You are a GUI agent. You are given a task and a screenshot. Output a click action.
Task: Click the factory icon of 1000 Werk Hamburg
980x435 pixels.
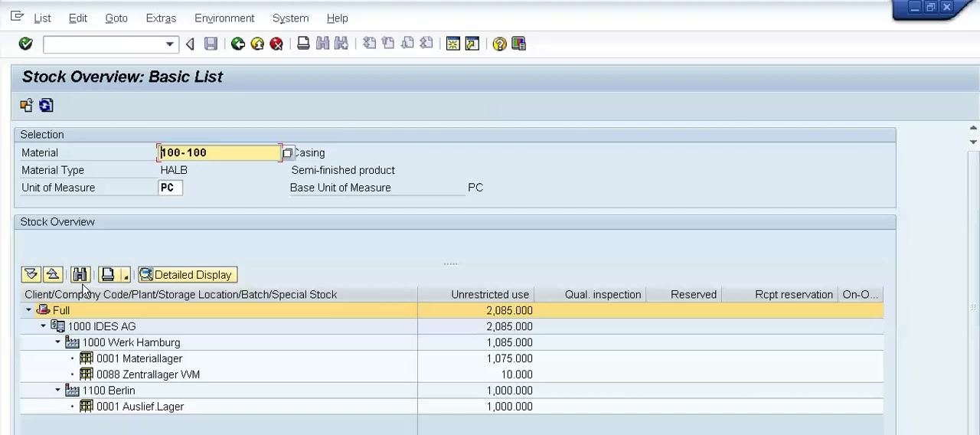(x=72, y=342)
